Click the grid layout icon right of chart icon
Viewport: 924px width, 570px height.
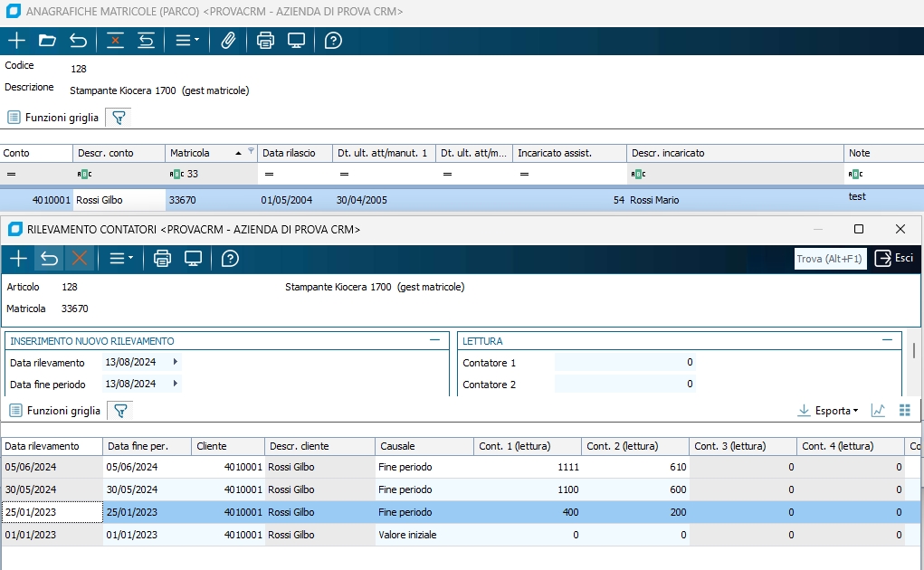(x=904, y=411)
